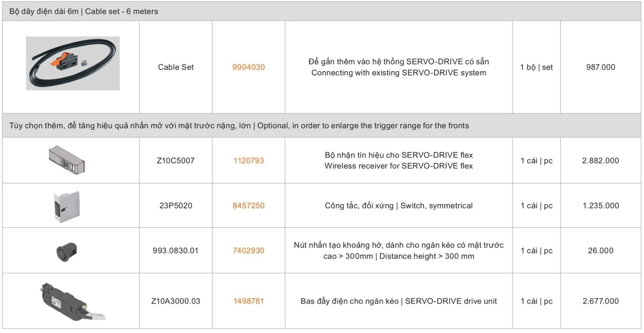Click the Optional trigger range section header
Screen dimensions: 644x333
click(239, 125)
